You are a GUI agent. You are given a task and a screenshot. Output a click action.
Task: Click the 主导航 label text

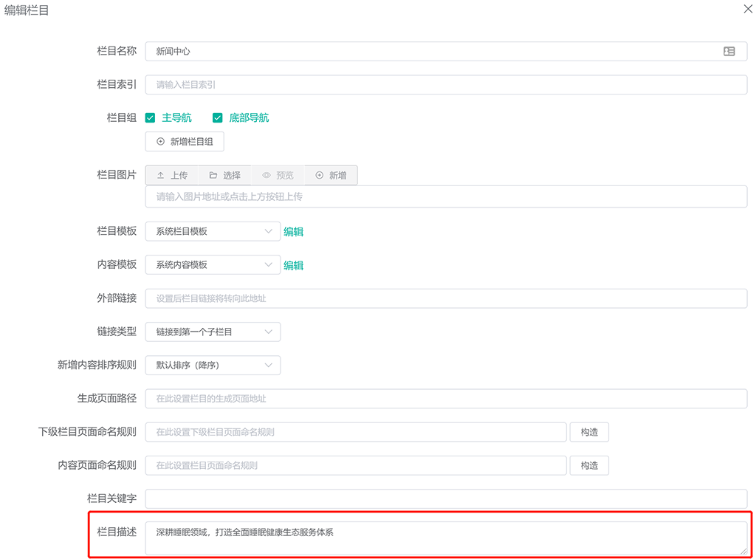[176, 117]
